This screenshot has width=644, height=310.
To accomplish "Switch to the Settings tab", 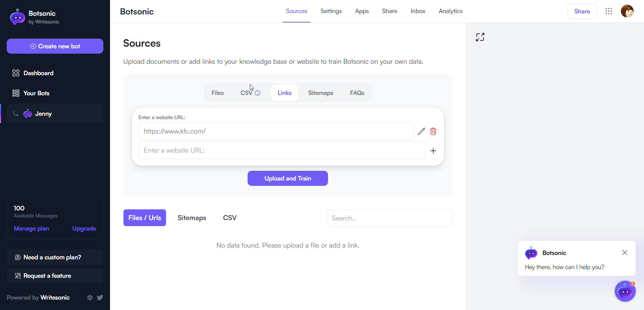I will point(331,11).
